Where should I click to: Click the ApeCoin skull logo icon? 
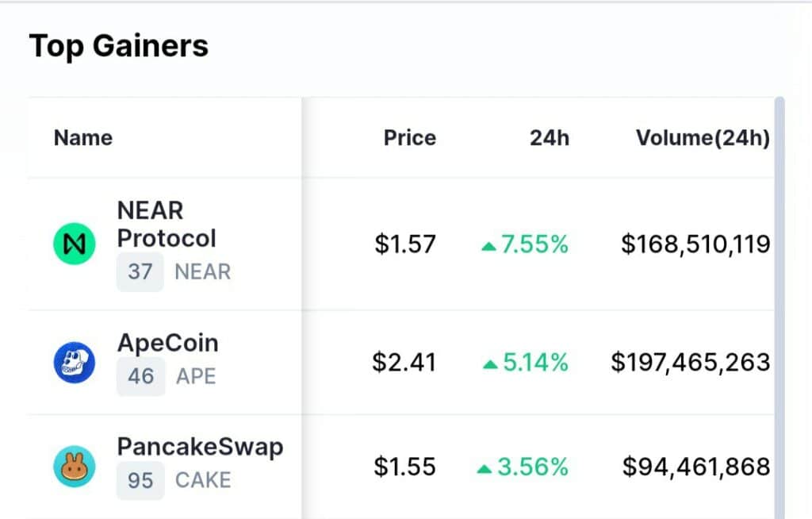click(x=74, y=363)
